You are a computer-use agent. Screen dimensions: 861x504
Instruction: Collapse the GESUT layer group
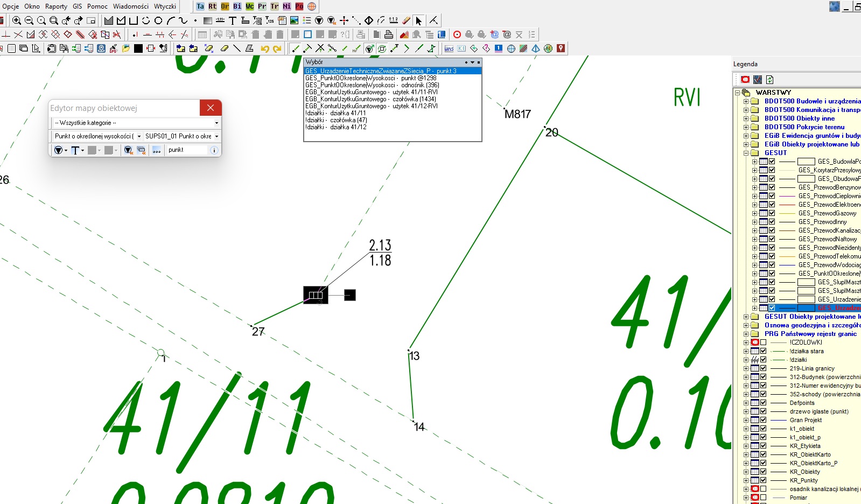point(746,153)
